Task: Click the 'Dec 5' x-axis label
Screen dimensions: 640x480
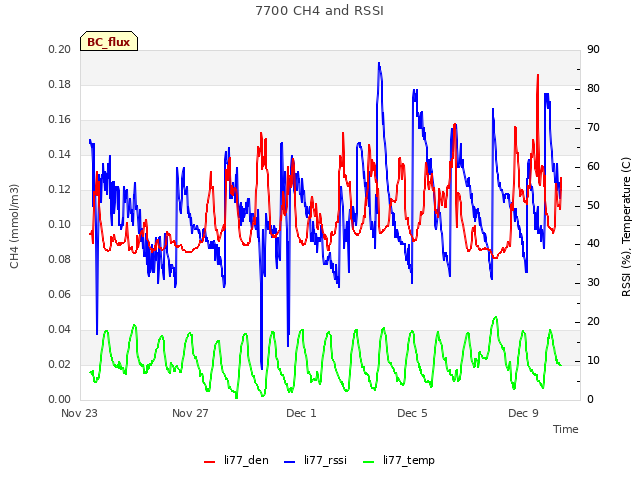Action: [412, 413]
